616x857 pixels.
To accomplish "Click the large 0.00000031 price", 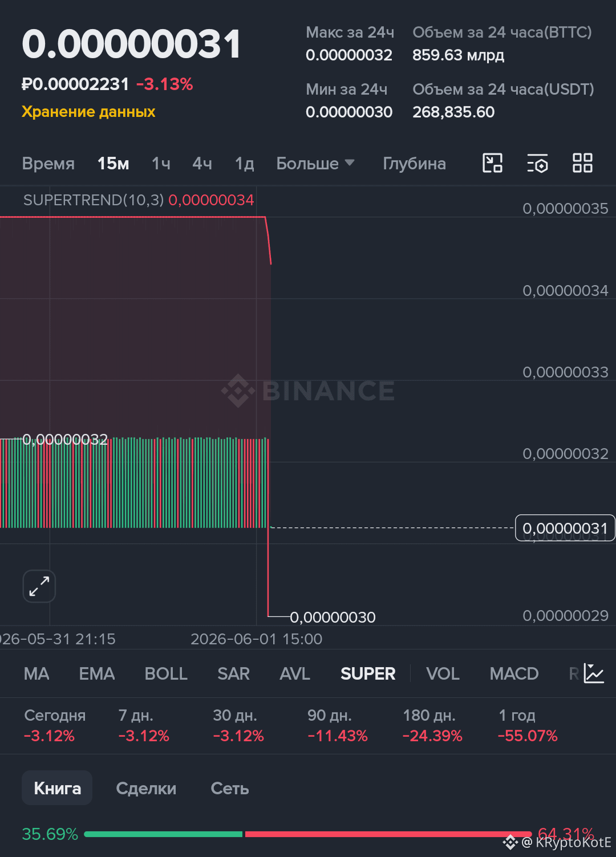I will (132, 44).
